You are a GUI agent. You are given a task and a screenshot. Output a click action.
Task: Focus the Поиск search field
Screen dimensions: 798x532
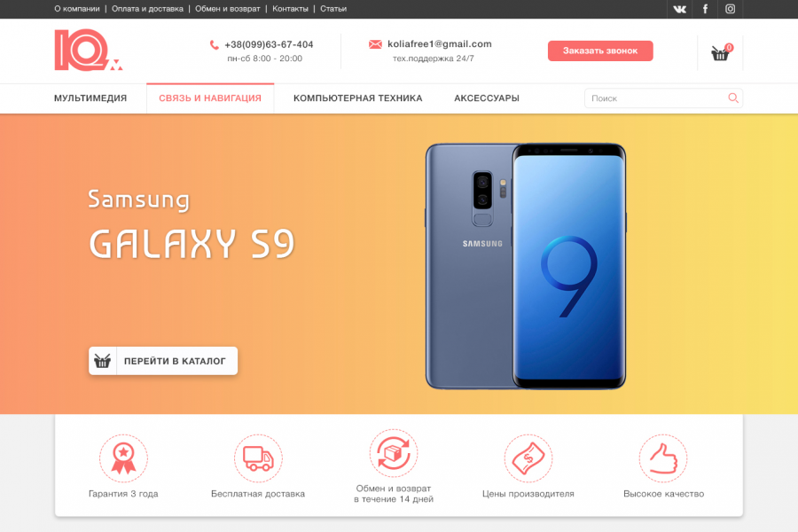(x=663, y=98)
